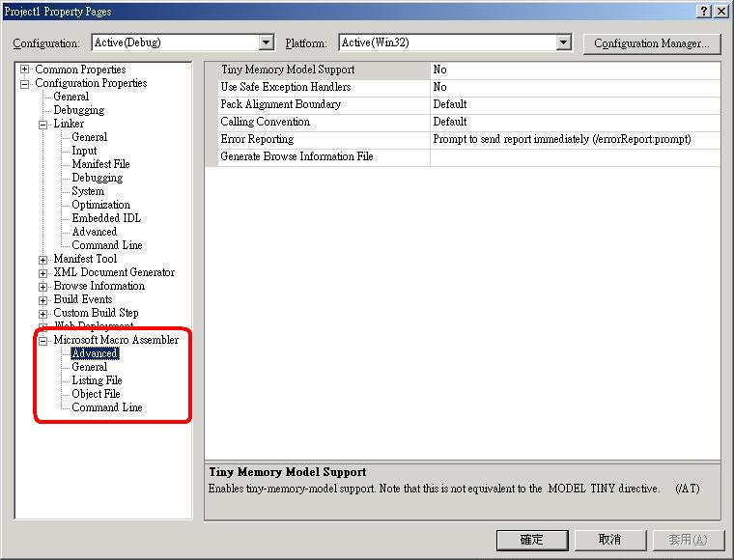Click the title bar help question mark
Viewport: 734px width, 560px height.
[704, 12]
